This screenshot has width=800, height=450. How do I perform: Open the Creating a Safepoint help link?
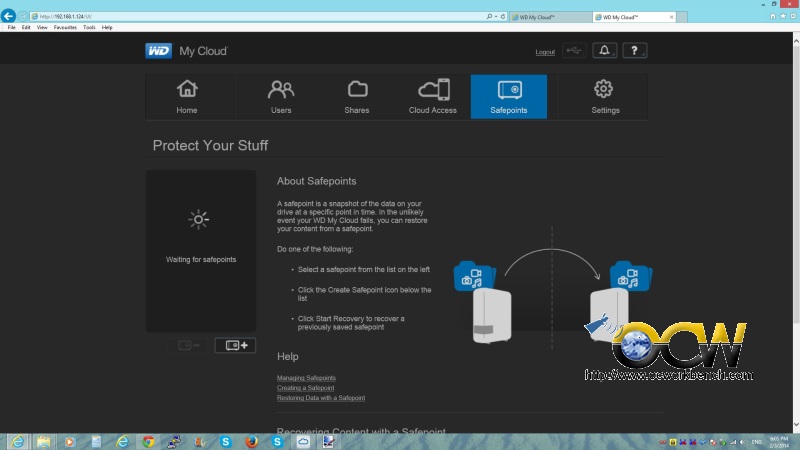point(306,388)
